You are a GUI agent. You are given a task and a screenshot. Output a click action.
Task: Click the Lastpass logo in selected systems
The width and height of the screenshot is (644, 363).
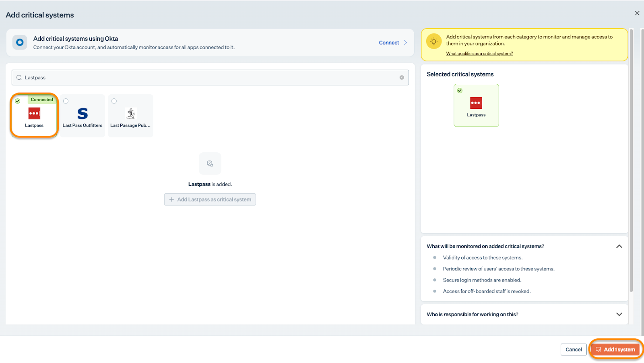476,103
